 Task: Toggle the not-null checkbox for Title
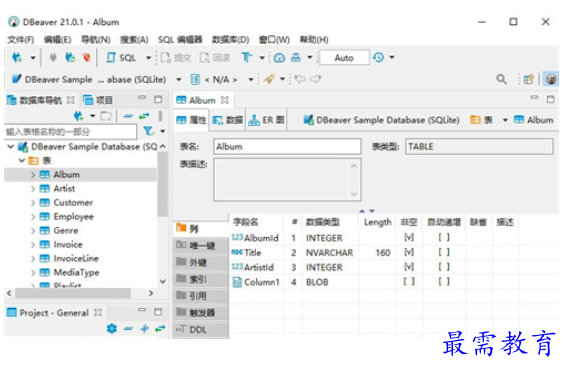(x=409, y=252)
